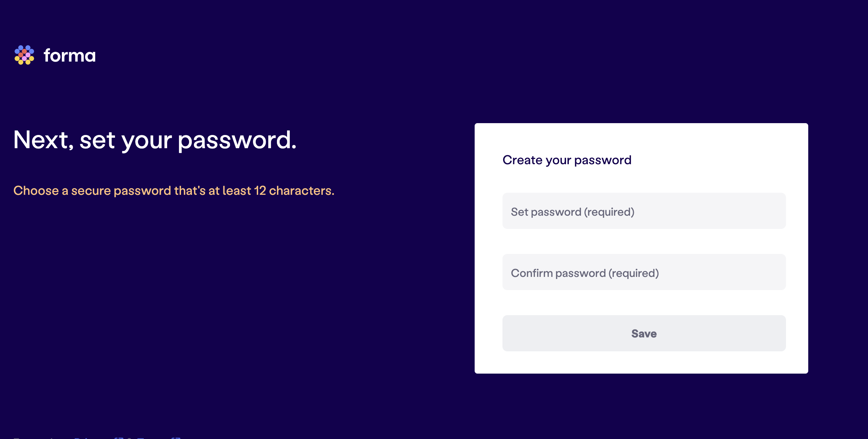
Task: Click the 12 characters requirement text
Action: pos(294,191)
